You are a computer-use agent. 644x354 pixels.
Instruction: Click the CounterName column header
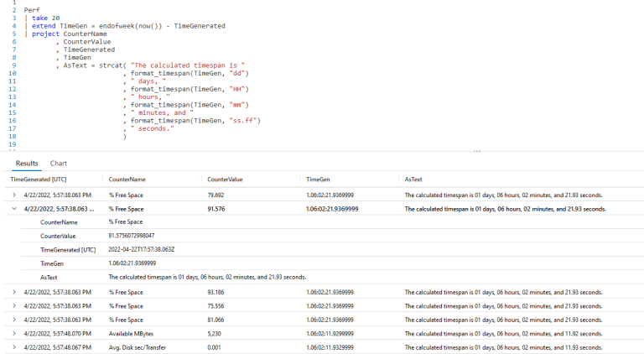(127, 180)
